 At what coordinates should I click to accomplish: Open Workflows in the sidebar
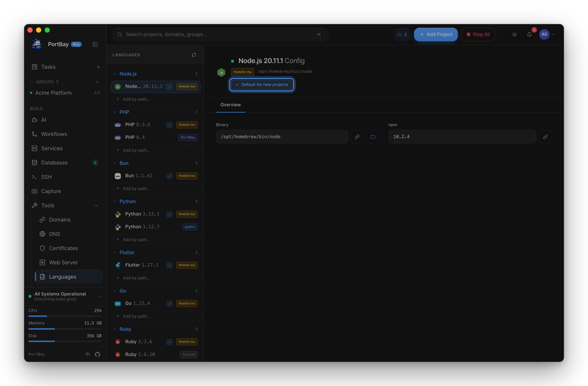65,134
